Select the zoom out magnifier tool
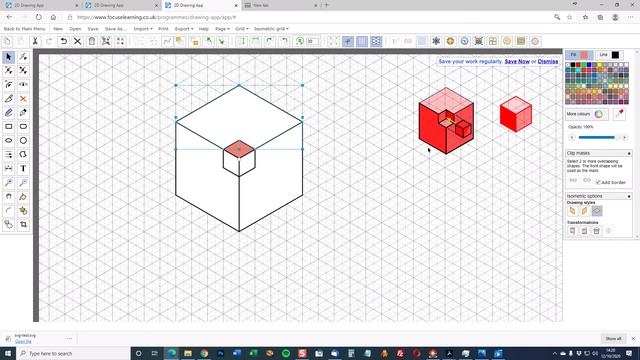 click(23, 182)
